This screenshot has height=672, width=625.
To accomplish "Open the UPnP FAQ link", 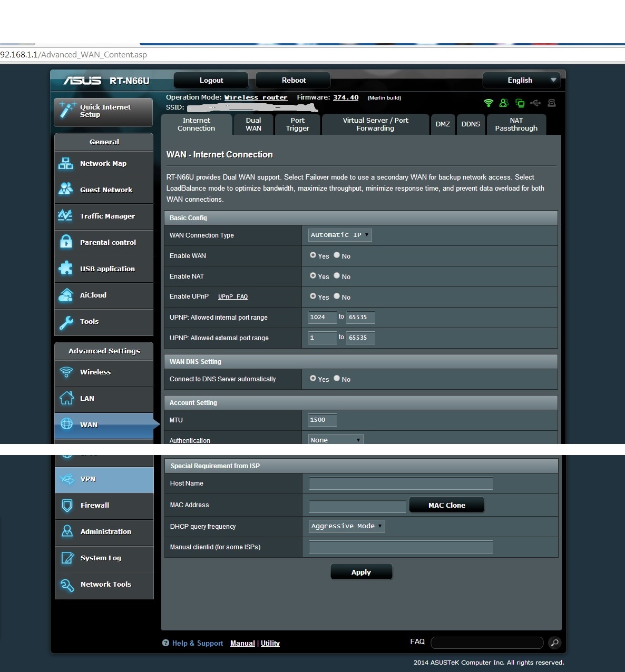I will pyautogui.click(x=233, y=297).
